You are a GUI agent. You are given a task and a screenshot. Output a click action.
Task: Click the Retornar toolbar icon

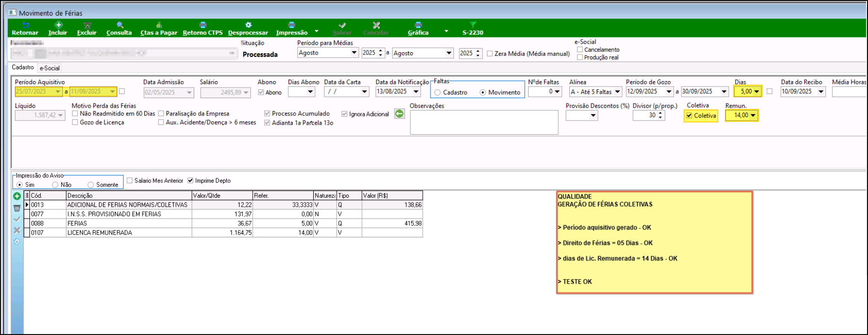pyautogui.click(x=26, y=25)
